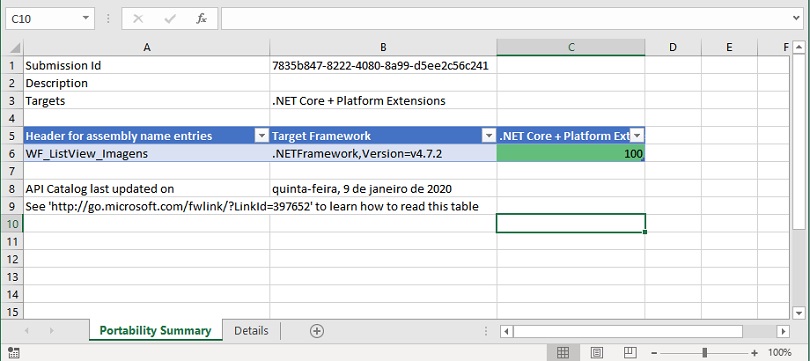
Task: Click the green cell showing 100
Action: [571, 153]
